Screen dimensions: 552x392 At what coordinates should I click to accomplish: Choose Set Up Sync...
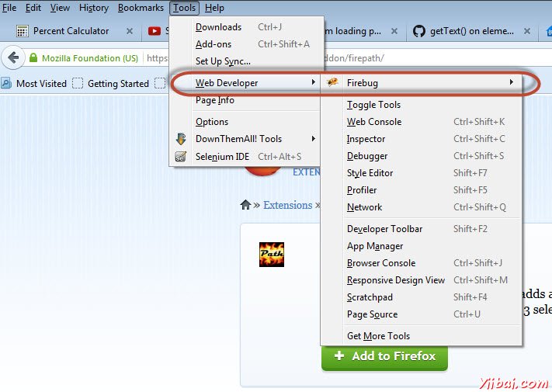click(x=246, y=61)
